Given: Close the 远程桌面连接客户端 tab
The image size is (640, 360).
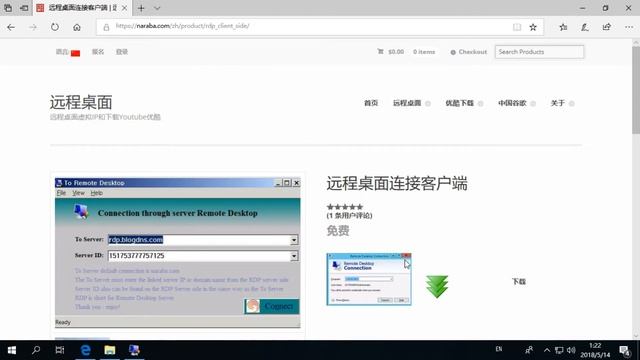Looking at the screenshot, I should [124, 8].
